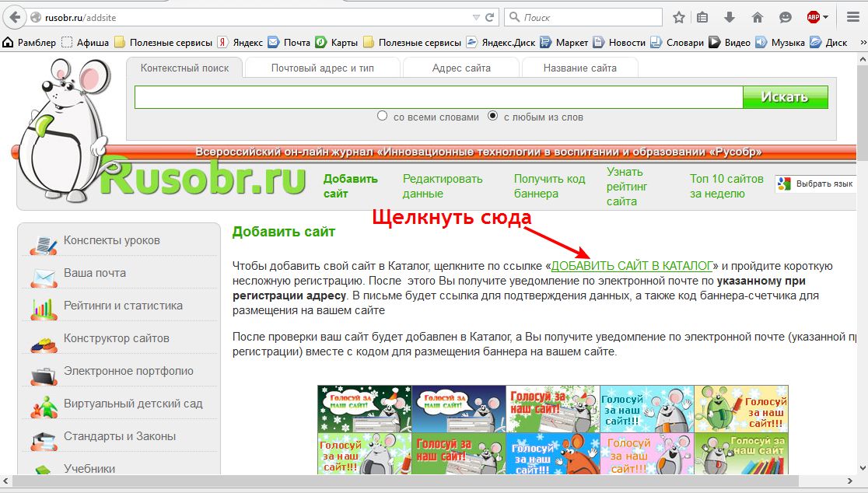
Task: Bookmark this page with the star icon
Action: point(678,17)
